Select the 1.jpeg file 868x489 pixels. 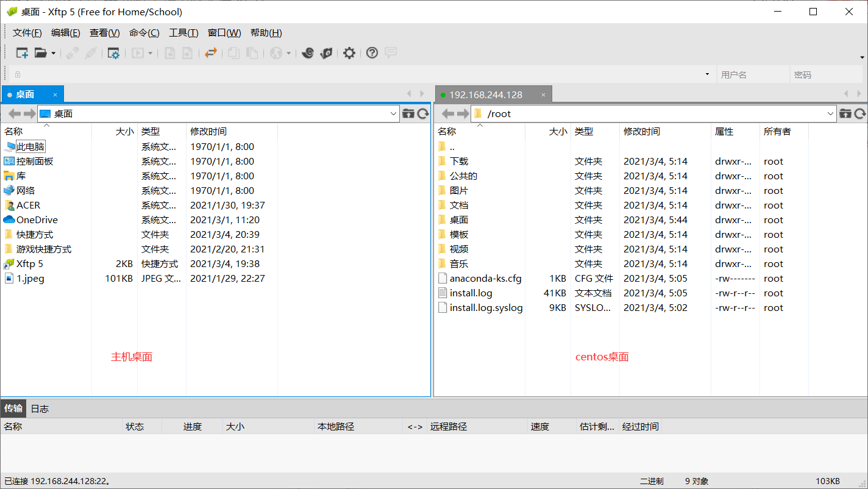pos(30,278)
